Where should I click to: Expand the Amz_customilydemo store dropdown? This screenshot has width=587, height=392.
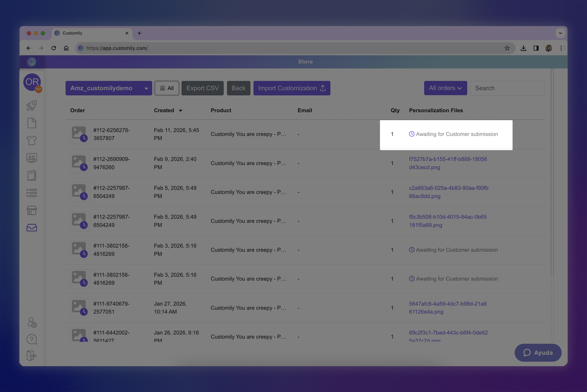109,88
